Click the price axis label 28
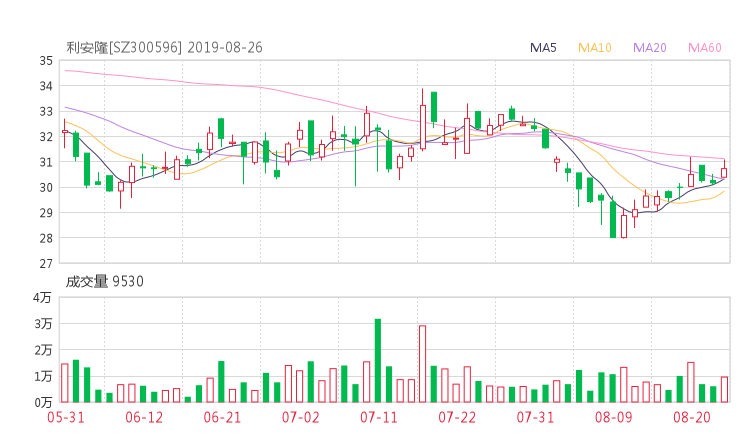This screenshot has width=740, height=440. click(46, 238)
